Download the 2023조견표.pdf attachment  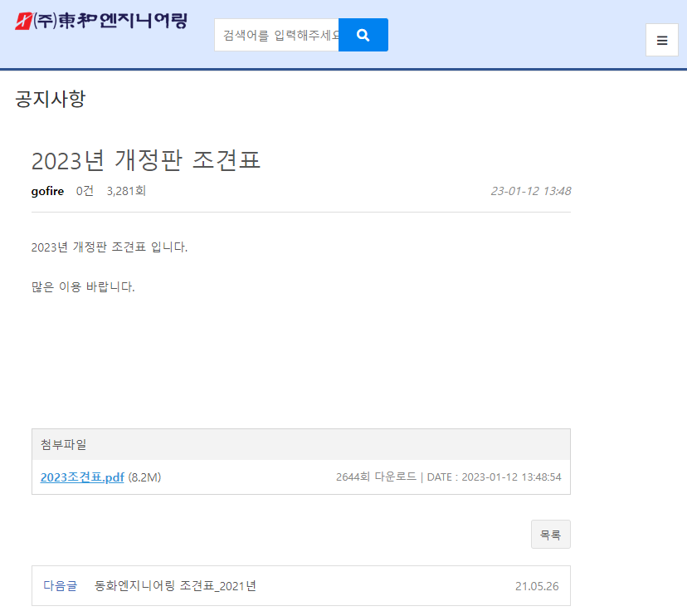pos(82,477)
